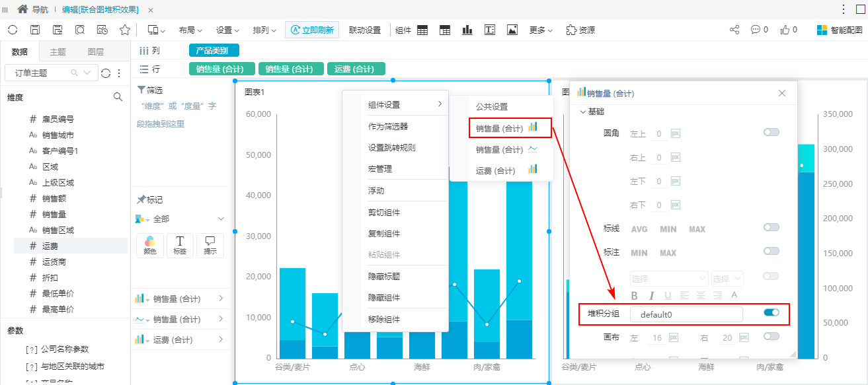
Task: Refresh the 订单主题 dataset
Action: (106, 73)
